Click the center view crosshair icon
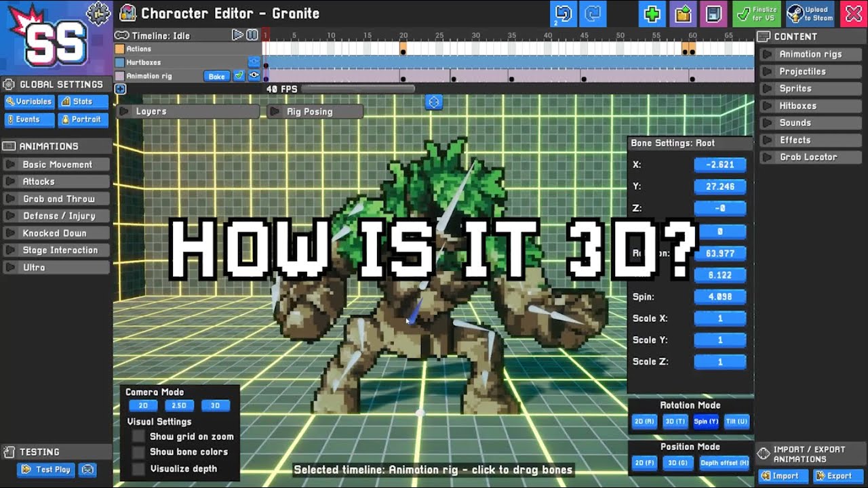The height and width of the screenshot is (488, 868). pos(434,102)
